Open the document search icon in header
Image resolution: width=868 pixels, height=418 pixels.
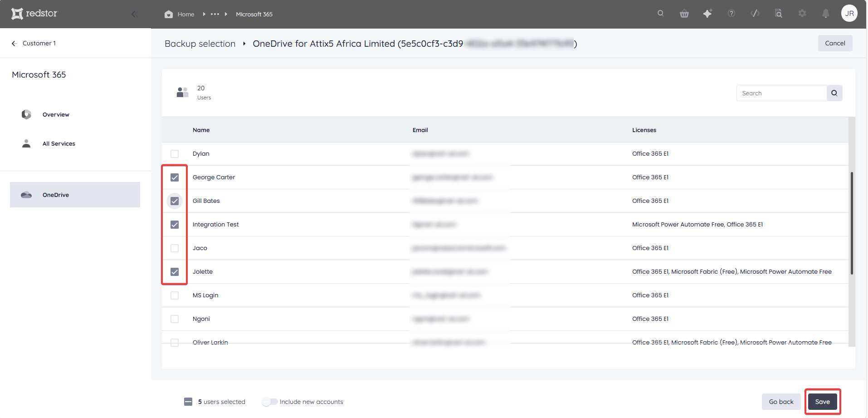click(x=779, y=14)
